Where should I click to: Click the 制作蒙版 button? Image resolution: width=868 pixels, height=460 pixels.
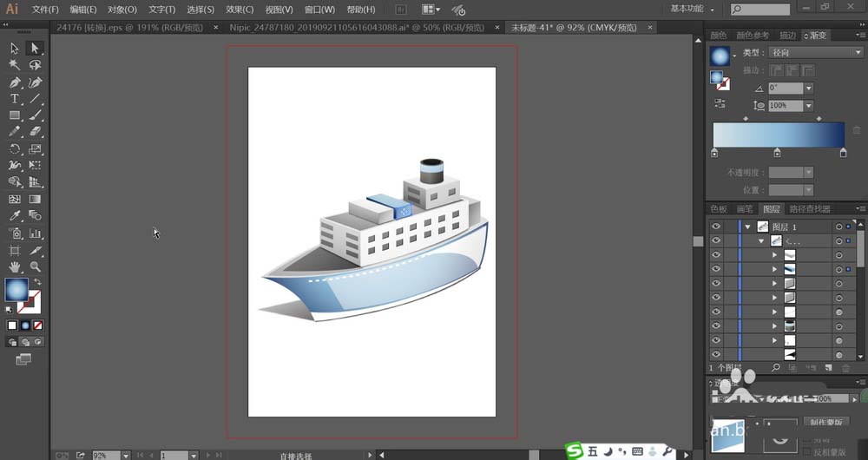(x=826, y=422)
